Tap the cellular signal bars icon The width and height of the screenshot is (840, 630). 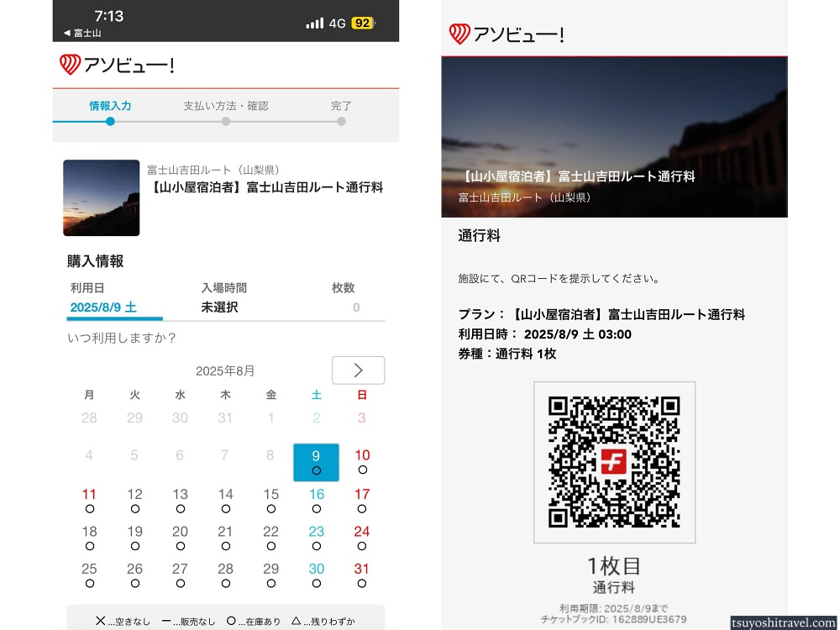(x=315, y=23)
